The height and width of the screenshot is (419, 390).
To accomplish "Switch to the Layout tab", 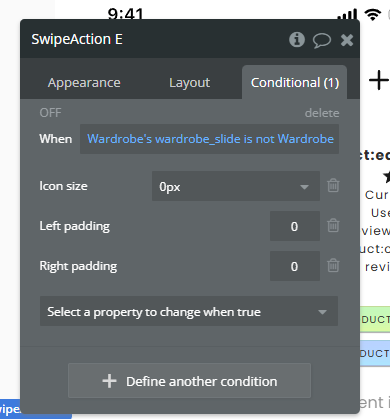I will 189,83.
